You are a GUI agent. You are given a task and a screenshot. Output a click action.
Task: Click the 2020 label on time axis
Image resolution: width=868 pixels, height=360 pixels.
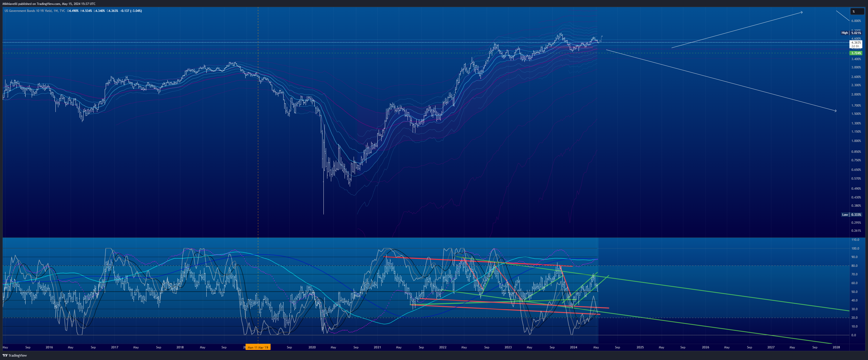(312, 347)
